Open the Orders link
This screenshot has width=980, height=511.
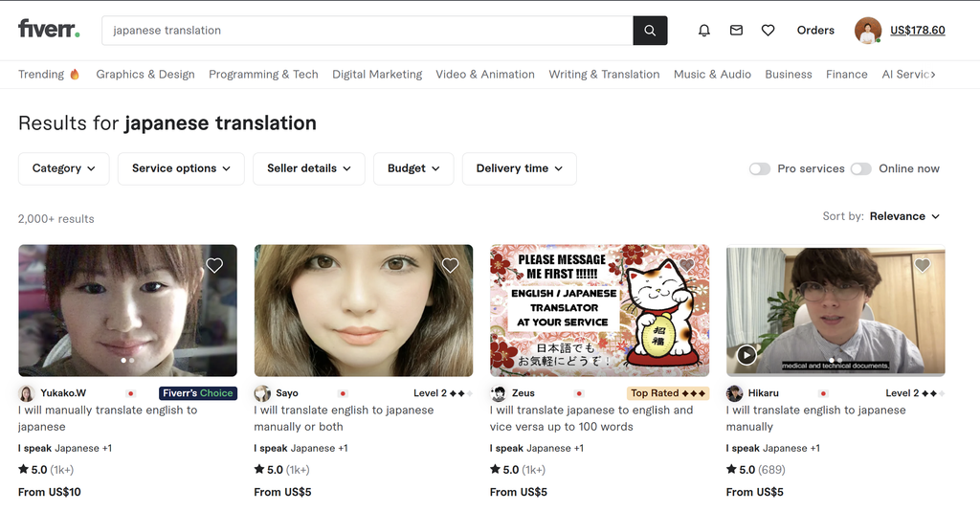tap(815, 30)
